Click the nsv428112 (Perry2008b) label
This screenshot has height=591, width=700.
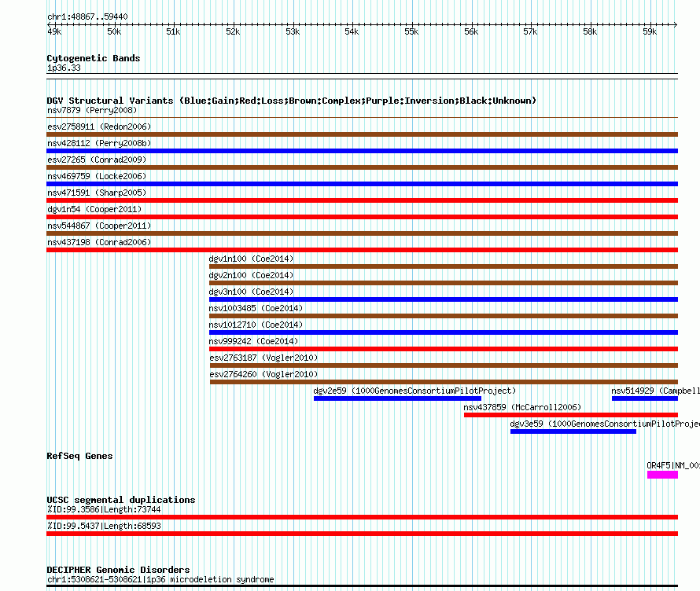pos(99,143)
